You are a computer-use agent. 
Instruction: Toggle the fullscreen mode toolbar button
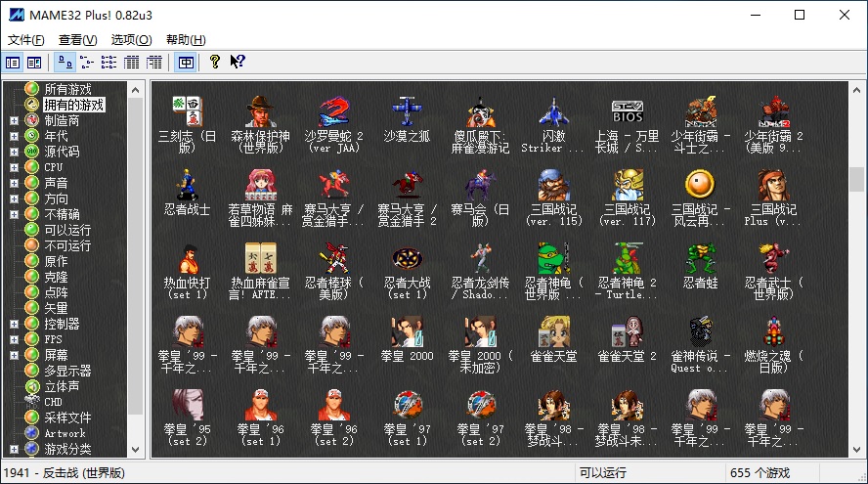point(186,63)
